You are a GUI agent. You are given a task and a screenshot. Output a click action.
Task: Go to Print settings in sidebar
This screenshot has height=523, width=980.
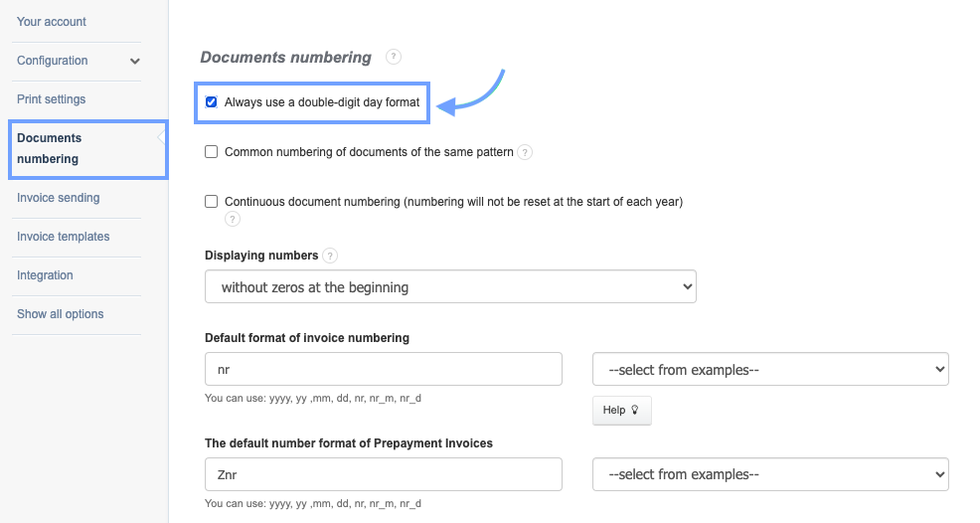pos(52,99)
